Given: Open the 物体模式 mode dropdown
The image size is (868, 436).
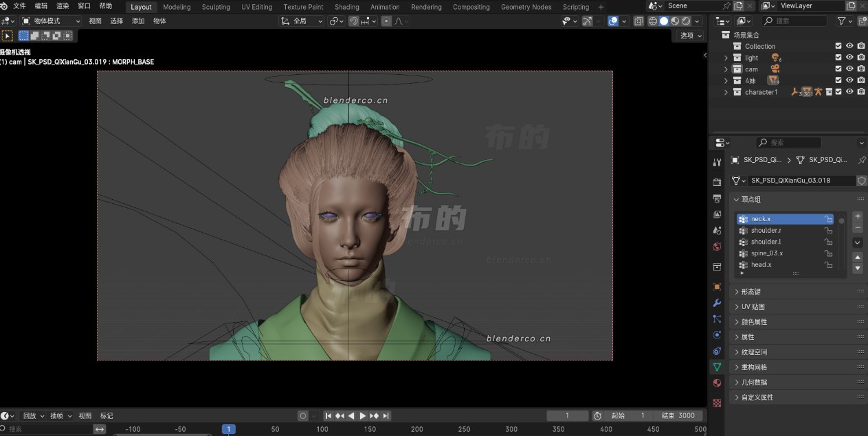Looking at the screenshot, I should (x=51, y=21).
